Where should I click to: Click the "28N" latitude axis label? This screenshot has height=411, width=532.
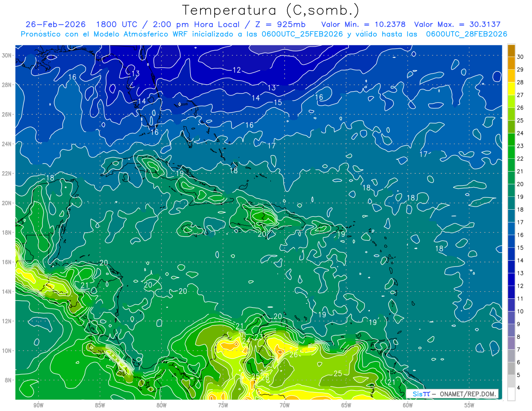coord(7,85)
